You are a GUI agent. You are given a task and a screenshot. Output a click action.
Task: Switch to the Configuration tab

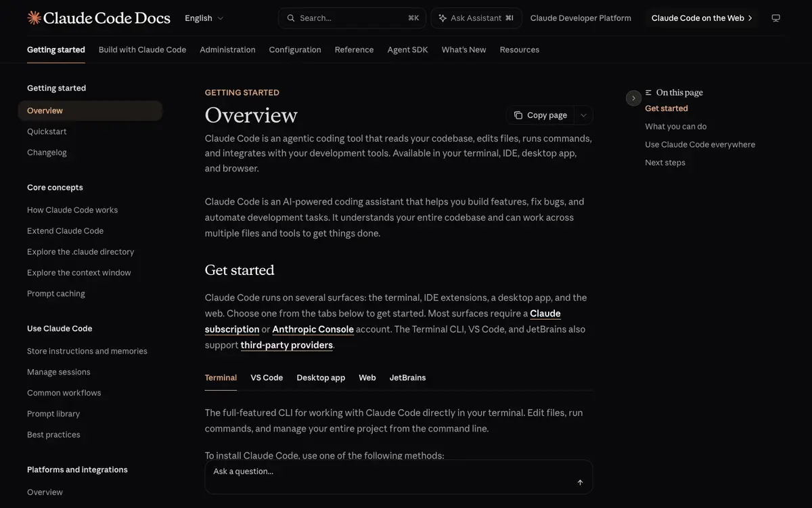(295, 49)
